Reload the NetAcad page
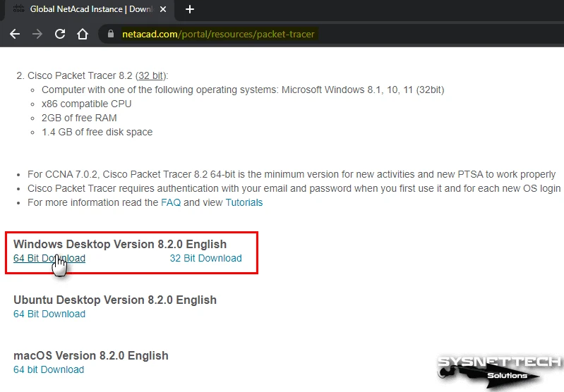Image resolution: width=564 pixels, height=392 pixels. [x=60, y=34]
